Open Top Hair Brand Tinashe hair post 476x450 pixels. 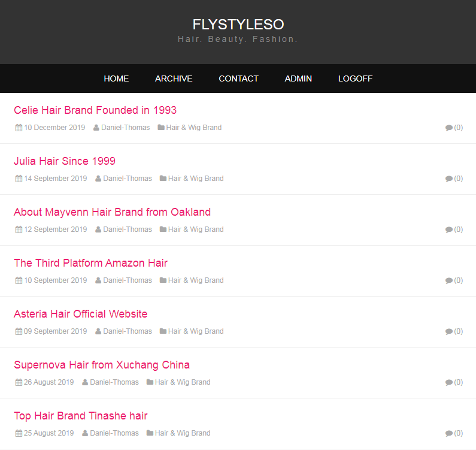(x=80, y=415)
